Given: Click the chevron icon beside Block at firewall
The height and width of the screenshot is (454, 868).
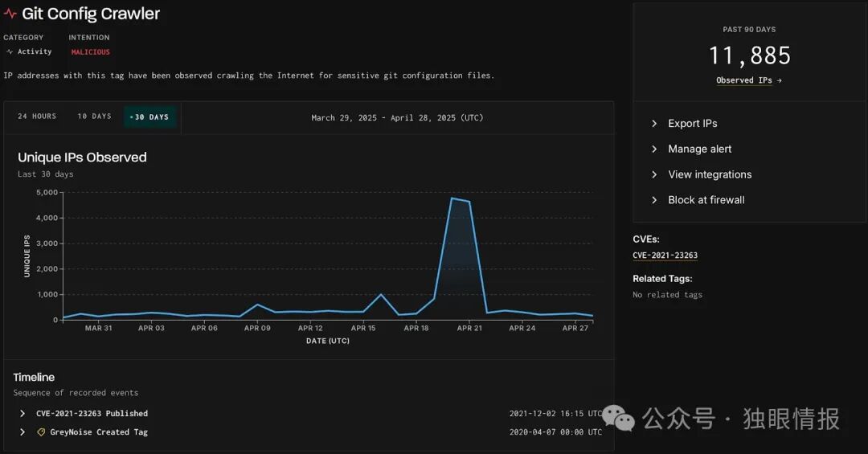Looking at the screenshot, I should (x=654, y=200).
